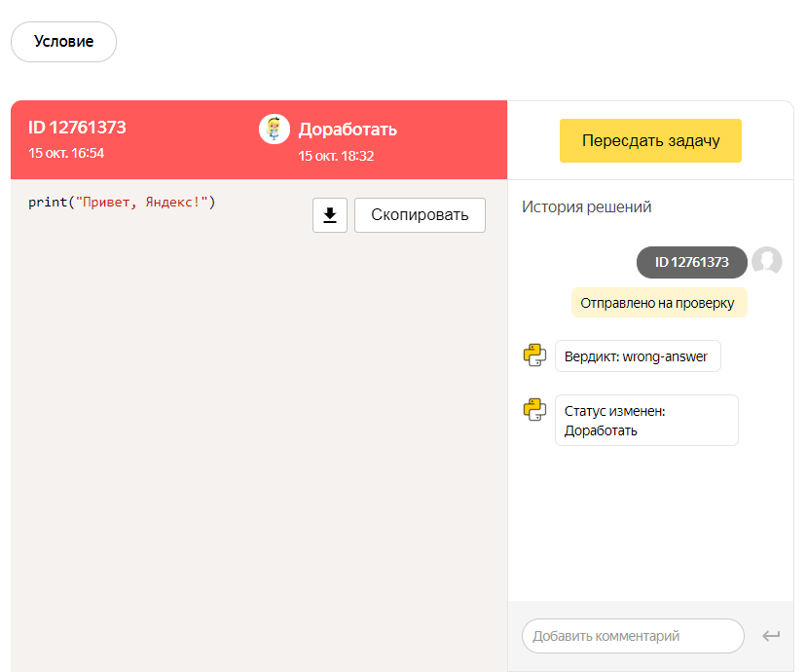This screenshot has height=672, width=807.
Task: Select the ID 12761373 badge in history
Action: 692,262
